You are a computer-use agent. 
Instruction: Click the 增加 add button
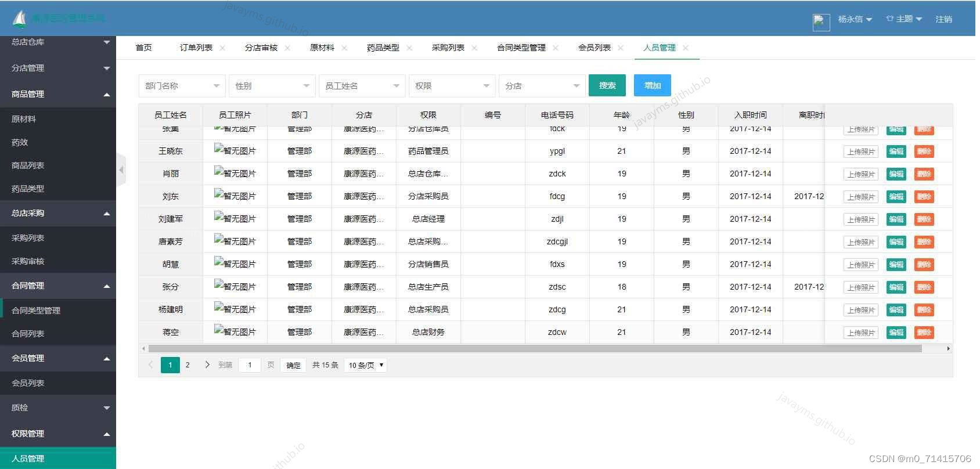click(653, 85)
